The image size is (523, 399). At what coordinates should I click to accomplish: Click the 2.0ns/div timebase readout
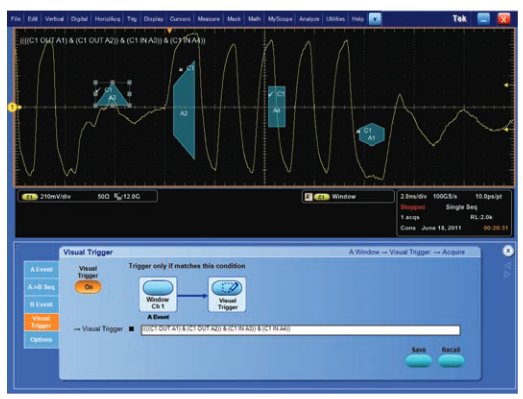tap(414, 196)
